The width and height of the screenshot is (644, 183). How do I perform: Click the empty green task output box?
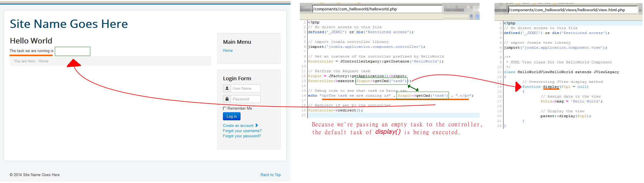(x=73, y=51)
